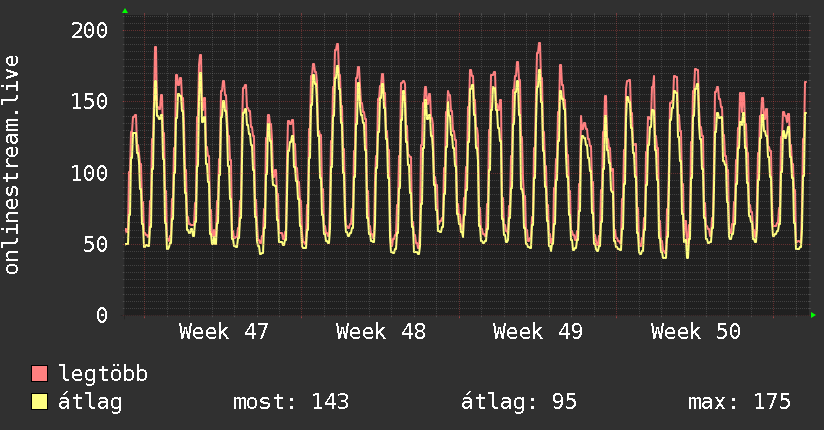Click the Week 47 axis label
Viewport: 824px width, 430px height.
pos(224,331)
